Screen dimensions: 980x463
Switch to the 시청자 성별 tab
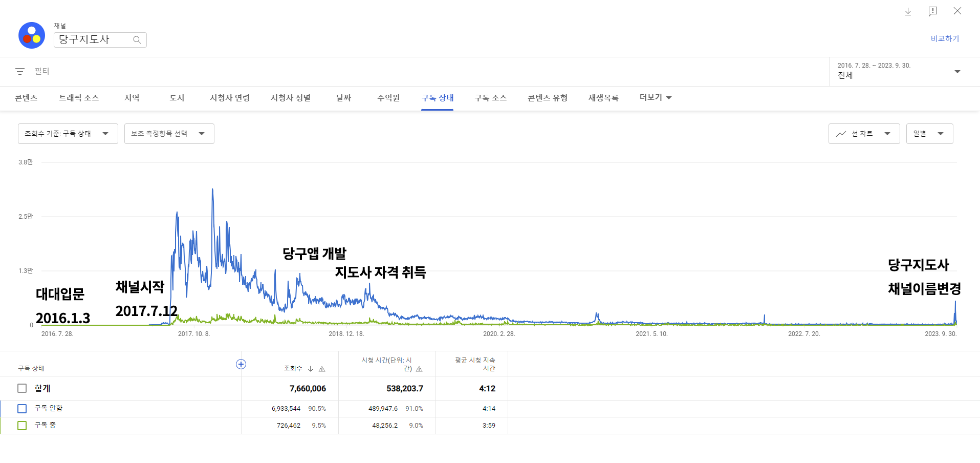pyautogui.click(x=291, y=97)
